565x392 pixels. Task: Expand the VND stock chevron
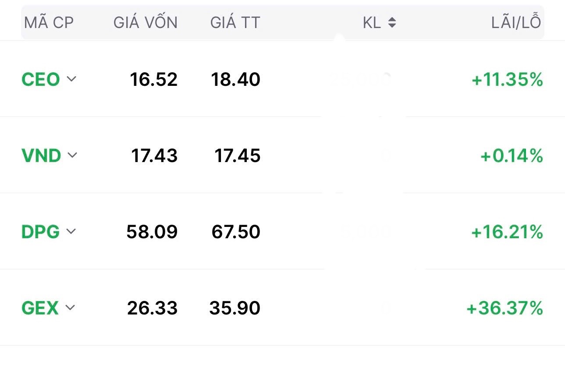pos(72,155)
